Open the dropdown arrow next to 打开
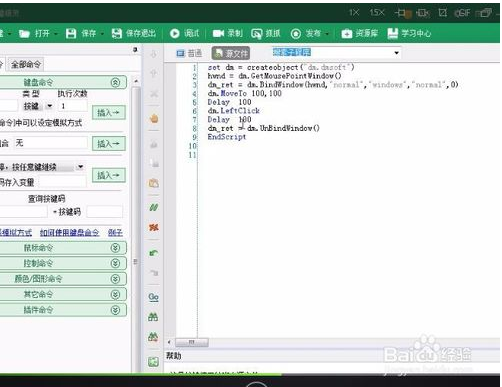This screenshot has width=502, height=387. (x=55, y=34)
